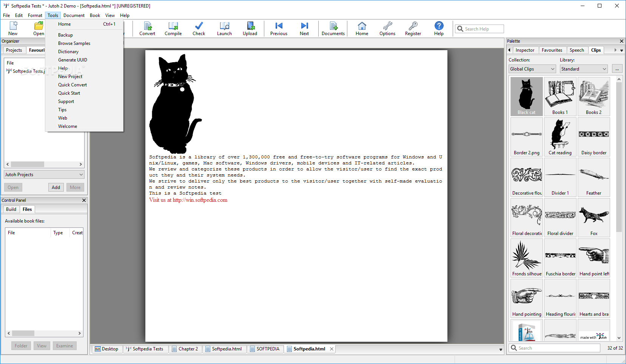Choose Quick Convert from Tools menu
The image size is (626, 364).
coord(84,85)
